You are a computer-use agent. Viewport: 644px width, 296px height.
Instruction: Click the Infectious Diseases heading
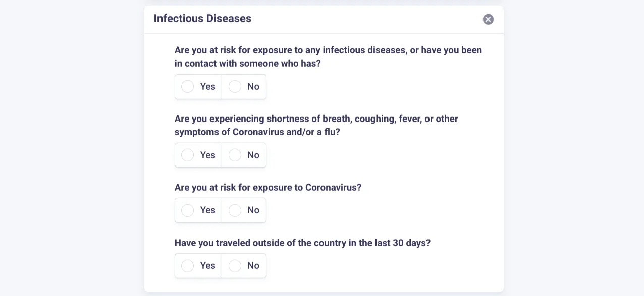[202, 18]
